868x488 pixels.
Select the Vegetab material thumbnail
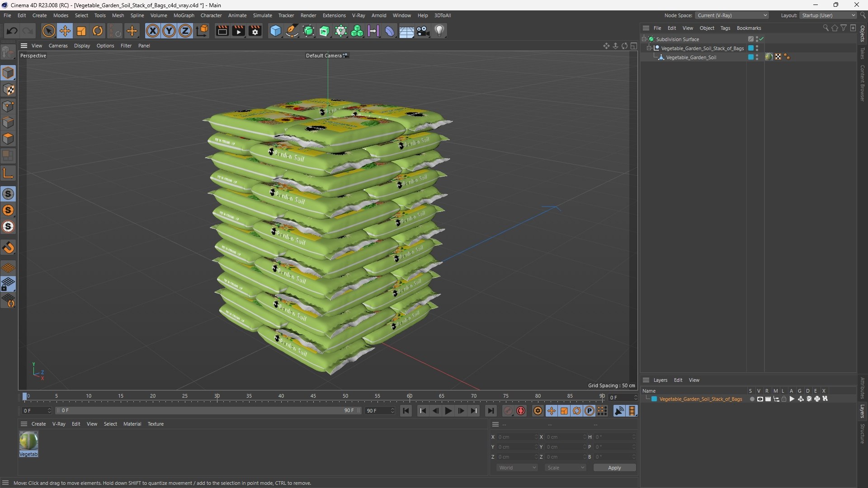(x=28, y=444)
